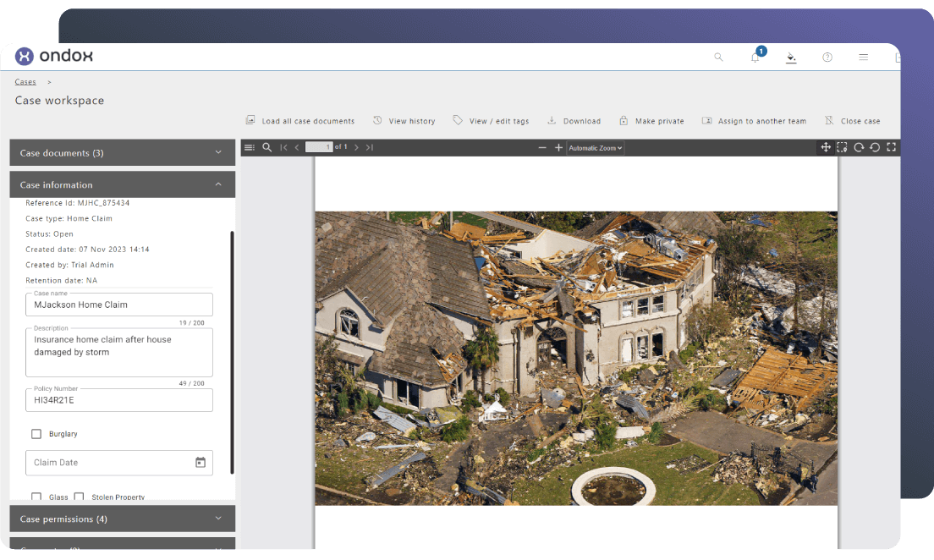Go to Cases breadcrumb link
The width and height of the screenshot is (934, 560).
coord(25,81)
